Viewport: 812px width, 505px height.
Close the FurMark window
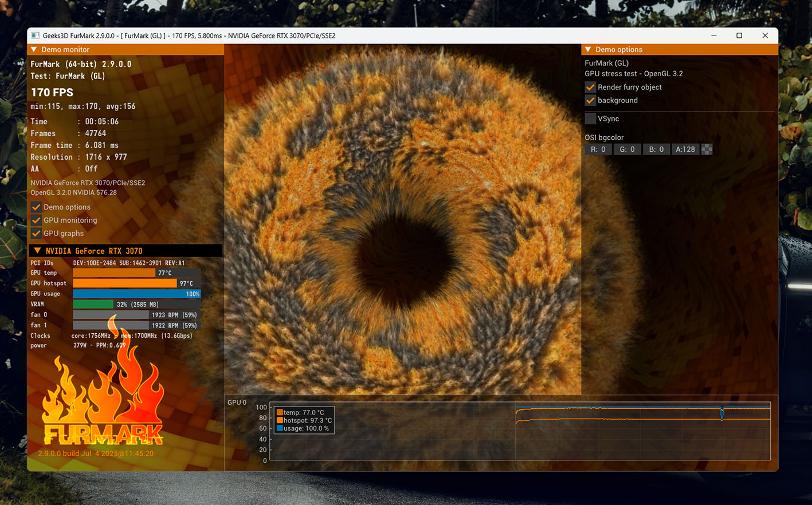point(765,35)
